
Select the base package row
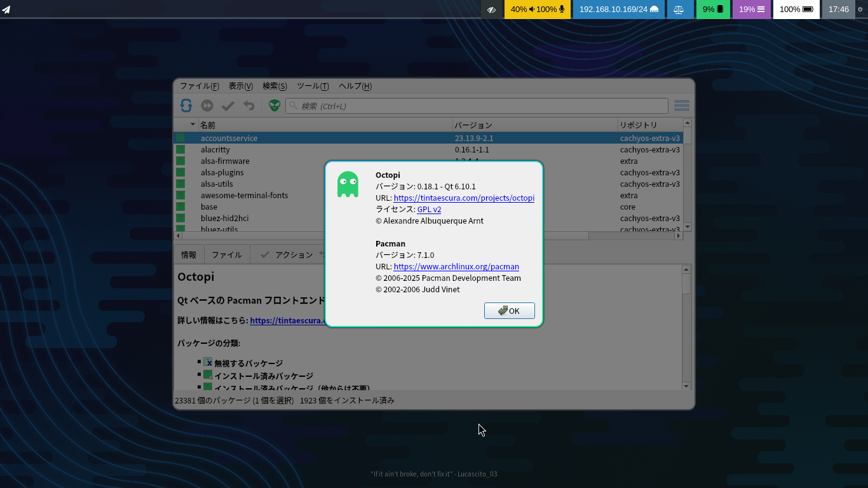pyautogui.click(x=428, y=207)
